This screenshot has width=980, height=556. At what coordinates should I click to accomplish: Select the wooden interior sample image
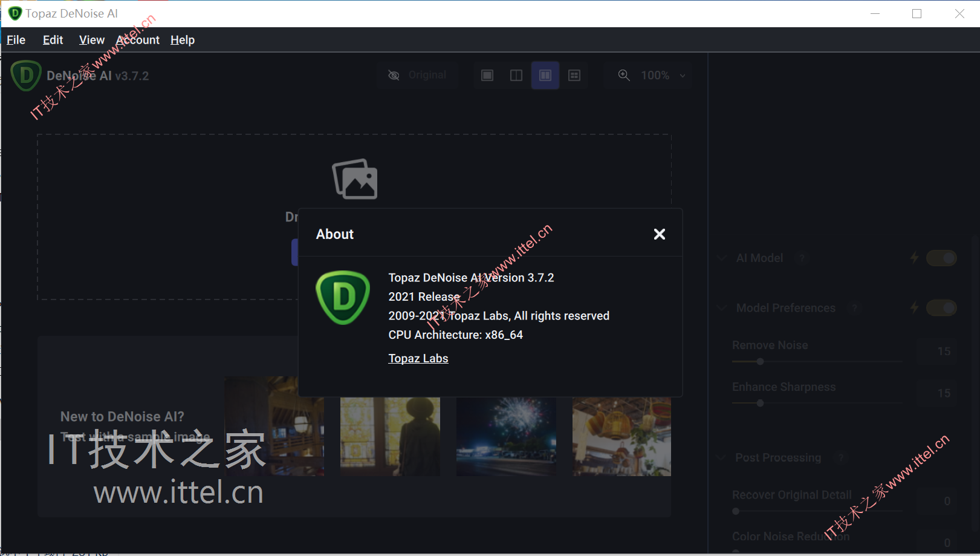(x=274, y=427)
